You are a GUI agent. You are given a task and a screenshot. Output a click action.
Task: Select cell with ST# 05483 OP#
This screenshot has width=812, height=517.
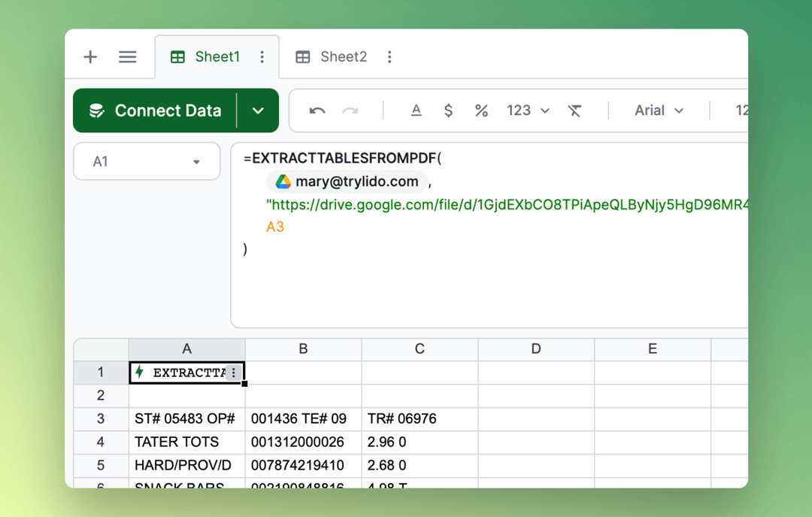coord(187,419)
